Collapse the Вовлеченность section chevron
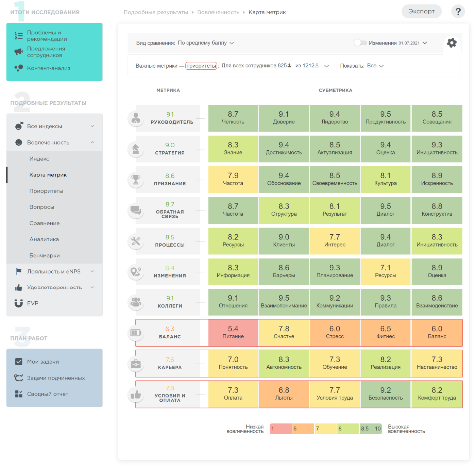The height and width of the screenshot is (469, 476). pos(92,143)
